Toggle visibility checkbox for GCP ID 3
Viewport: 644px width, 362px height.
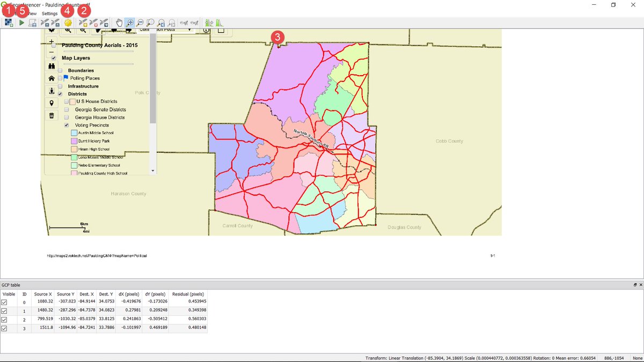pos(4,328)
